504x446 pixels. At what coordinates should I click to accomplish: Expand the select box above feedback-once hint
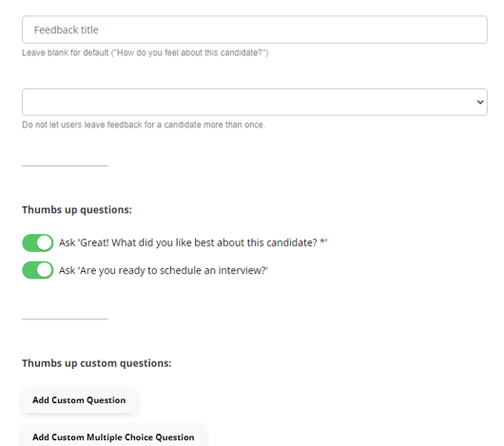[x=255, y=102]
